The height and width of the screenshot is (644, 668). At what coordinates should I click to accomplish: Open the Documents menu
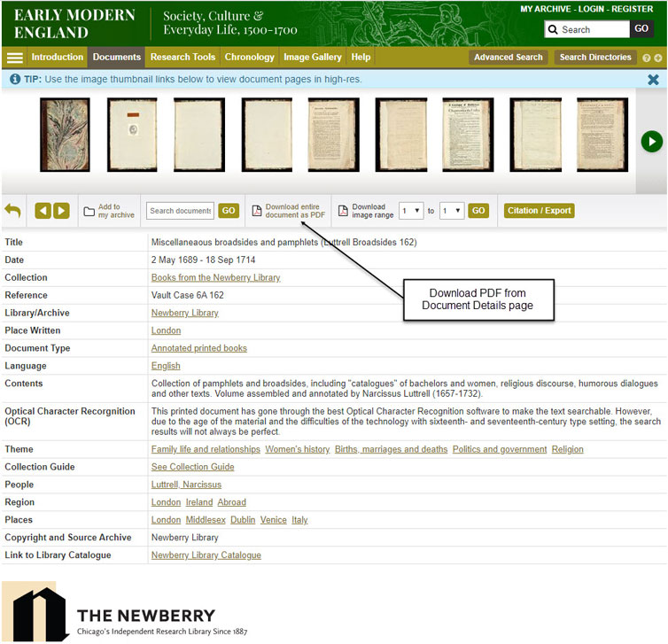(x=117, y=57)
